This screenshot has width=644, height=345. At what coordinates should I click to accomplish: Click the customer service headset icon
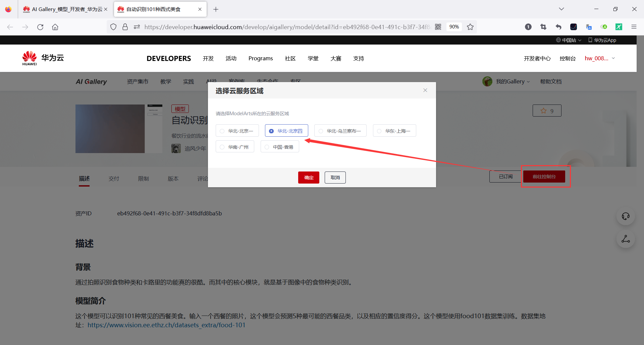tap(625, 216)
